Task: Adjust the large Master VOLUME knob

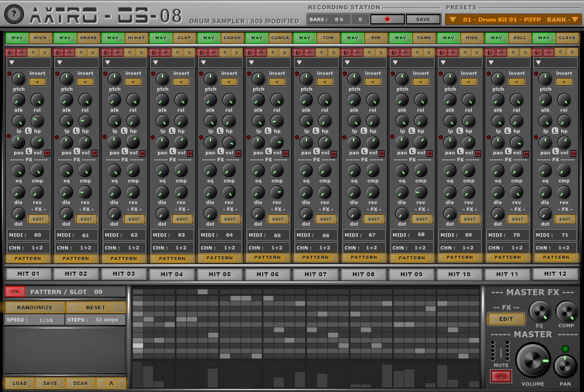Action: tap(533, 360)
